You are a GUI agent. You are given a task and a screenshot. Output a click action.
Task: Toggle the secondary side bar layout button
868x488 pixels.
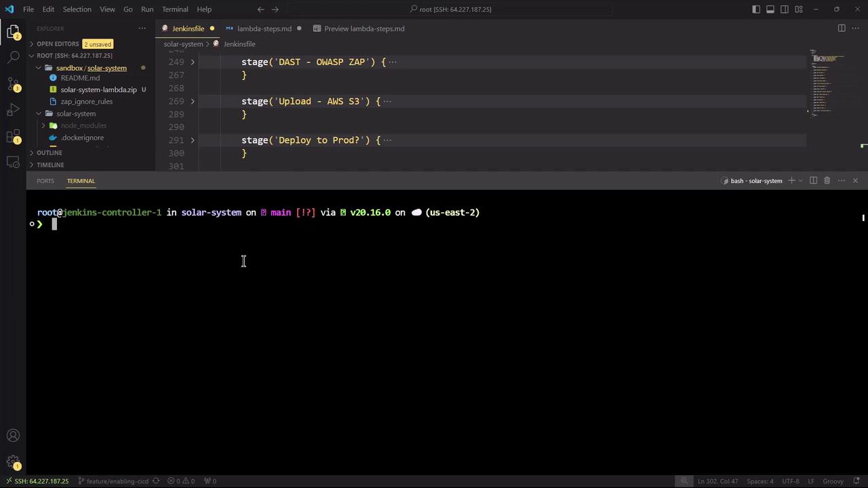coord(785,9)
